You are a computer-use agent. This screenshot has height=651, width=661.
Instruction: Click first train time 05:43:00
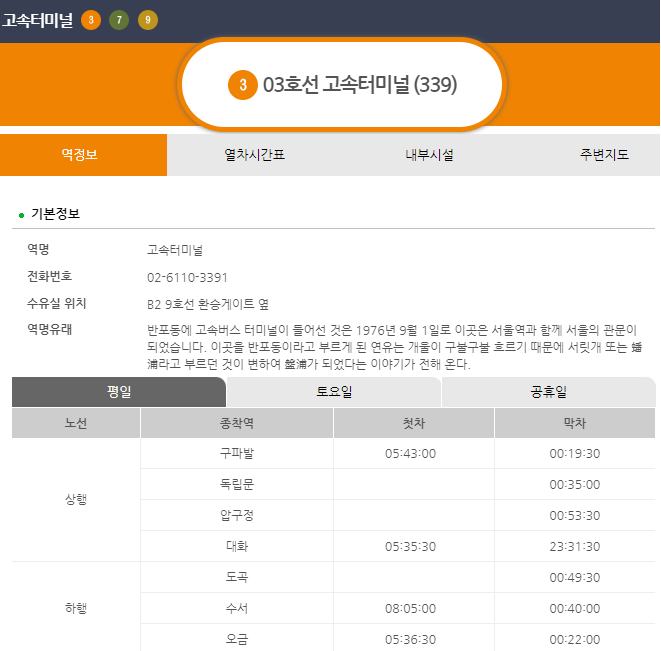click(x=410, y=454)
